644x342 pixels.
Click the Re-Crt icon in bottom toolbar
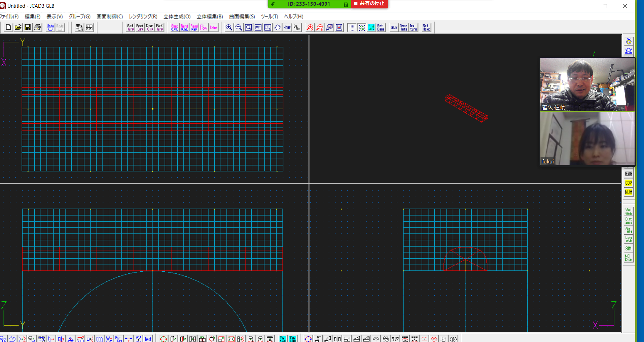[x=119, y=339]
